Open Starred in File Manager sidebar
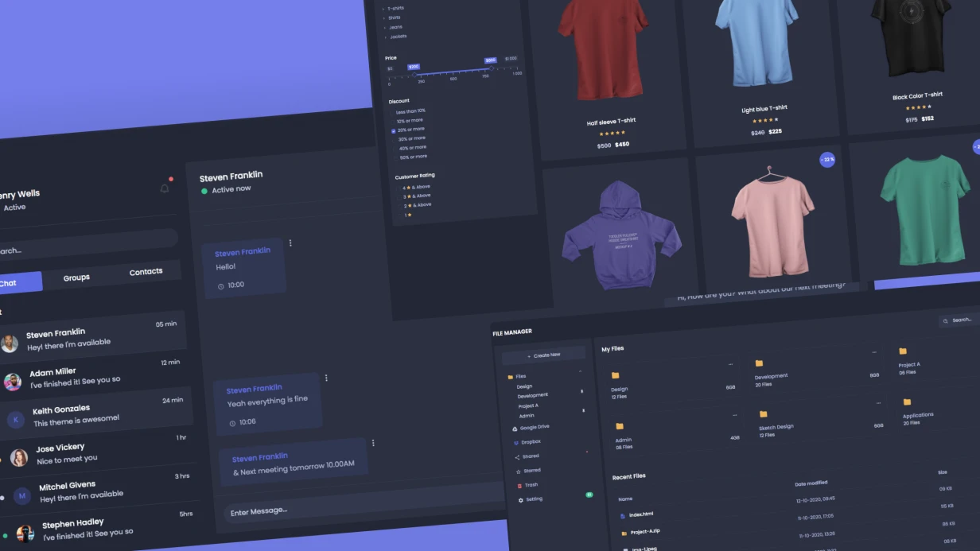 pos(532,471)
